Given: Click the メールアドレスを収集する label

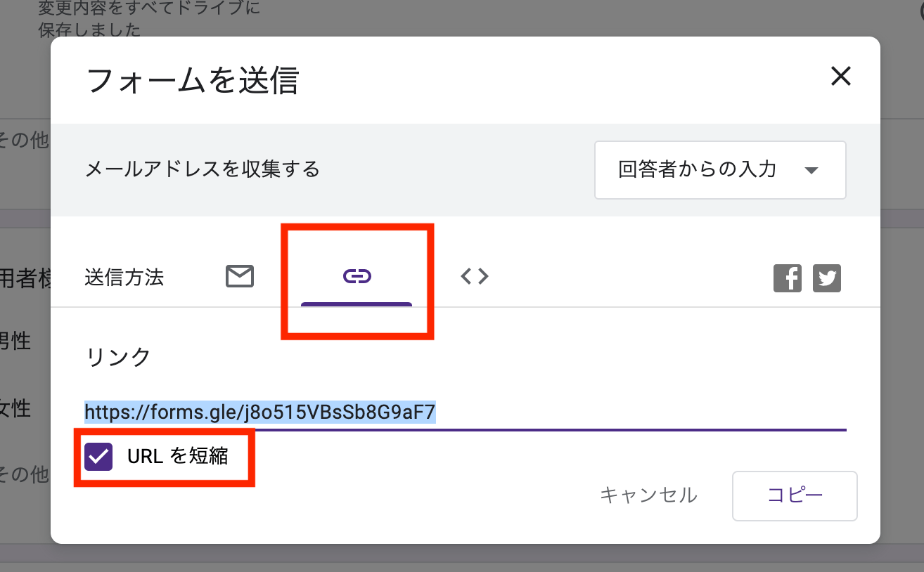Looking at the screenshot, I should coord(203,169).
